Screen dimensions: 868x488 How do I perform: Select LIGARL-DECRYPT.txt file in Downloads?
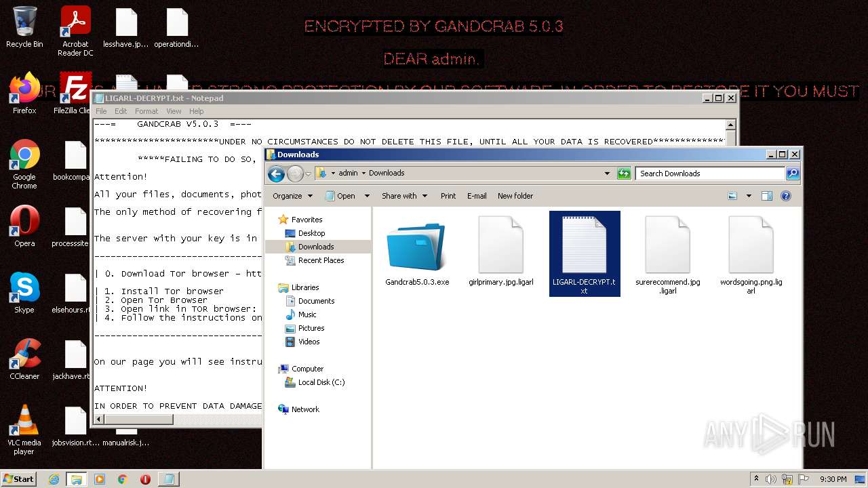[x=585, y=253]
